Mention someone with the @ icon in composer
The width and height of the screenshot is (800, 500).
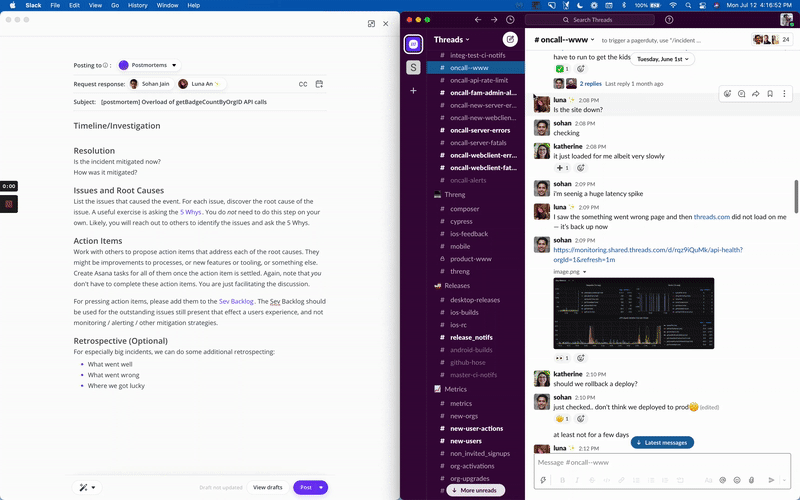point(722,480)
